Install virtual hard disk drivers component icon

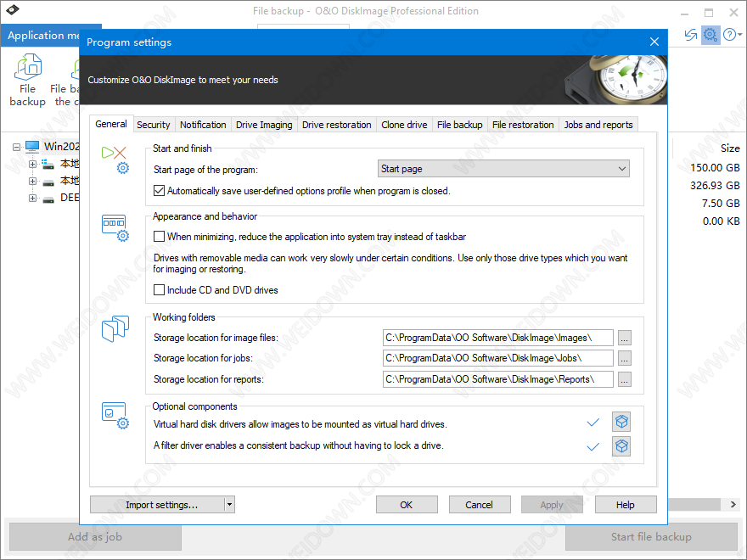pyautogui.click(x=621, y=422)
